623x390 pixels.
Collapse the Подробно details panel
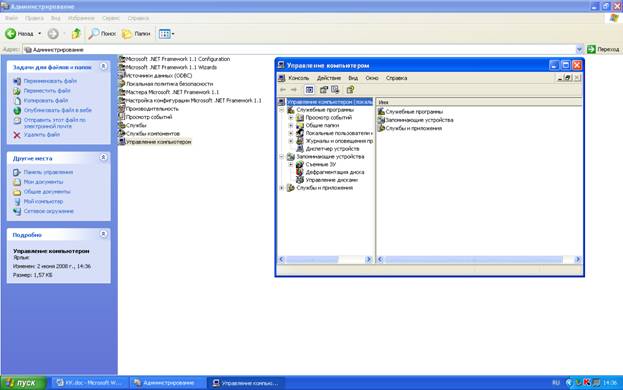coord(103,234)
